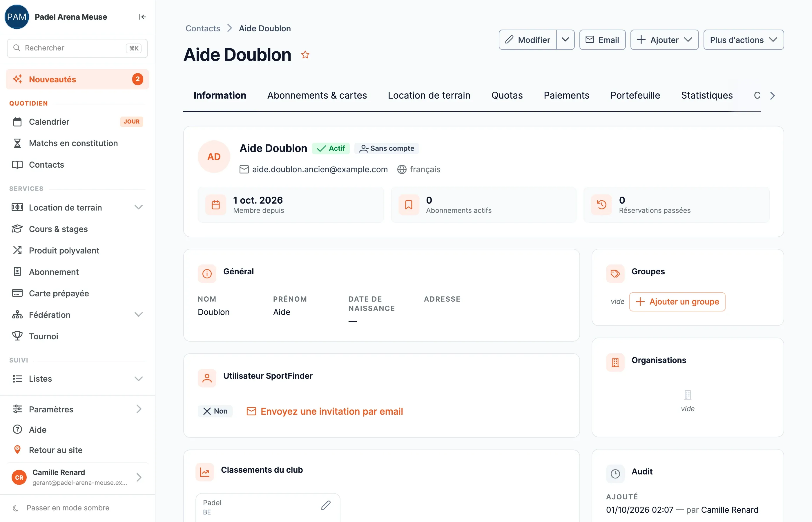Open Nouveautés with the sparkle icon
Viewport: 812px width, 522px height.
pyautogui.click(x=77, y=79)
